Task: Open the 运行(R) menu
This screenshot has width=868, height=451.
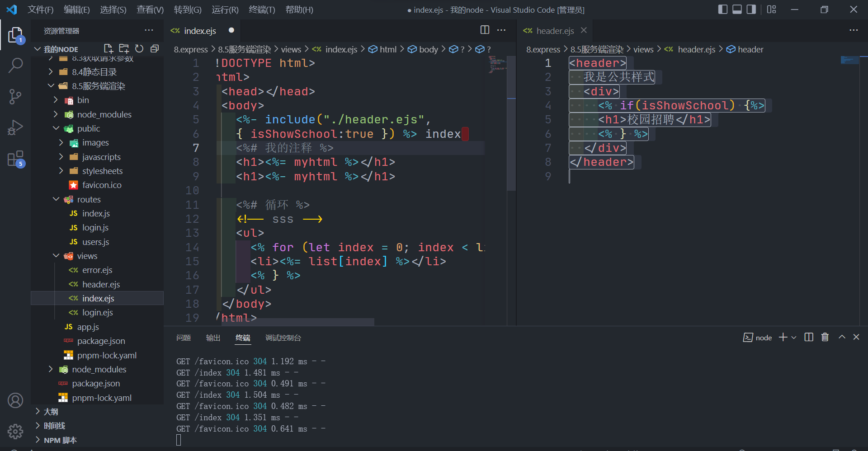Action: tap(225, 9)
